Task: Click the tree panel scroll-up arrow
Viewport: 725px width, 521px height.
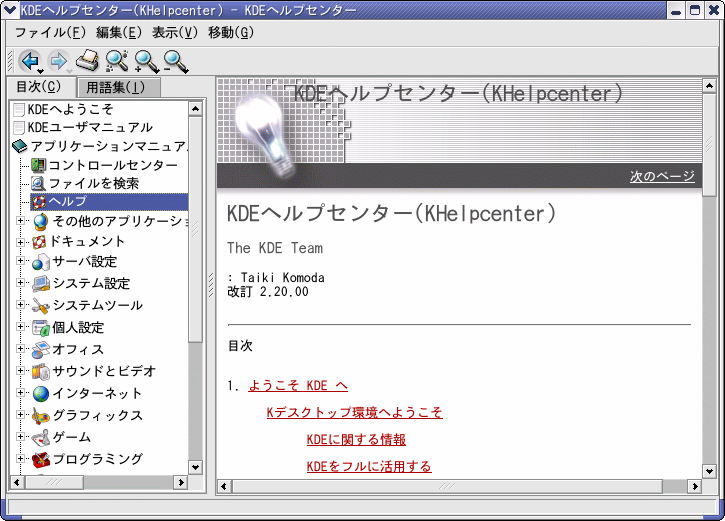Action: tap(196, 109)
